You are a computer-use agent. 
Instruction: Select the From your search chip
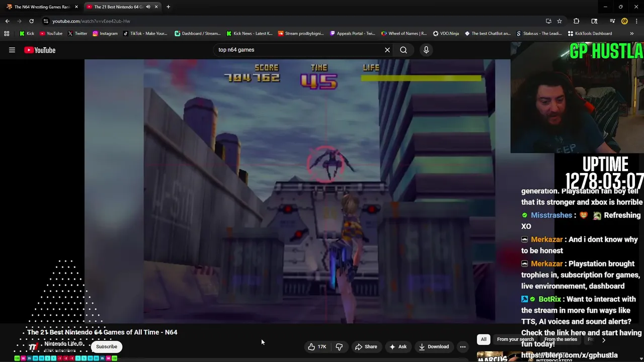point(515,339)
